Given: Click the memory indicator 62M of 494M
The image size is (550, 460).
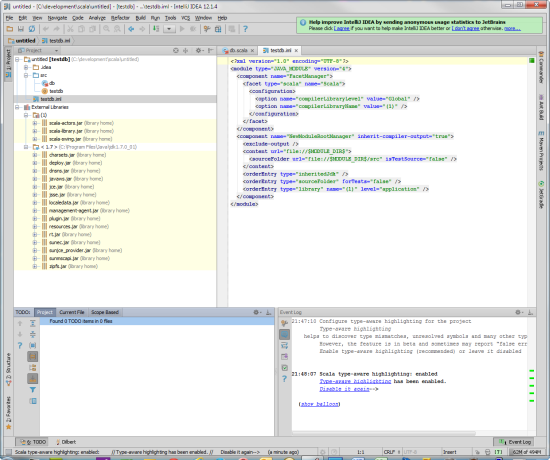Looking at the screenshot, I should click(526, 452).
